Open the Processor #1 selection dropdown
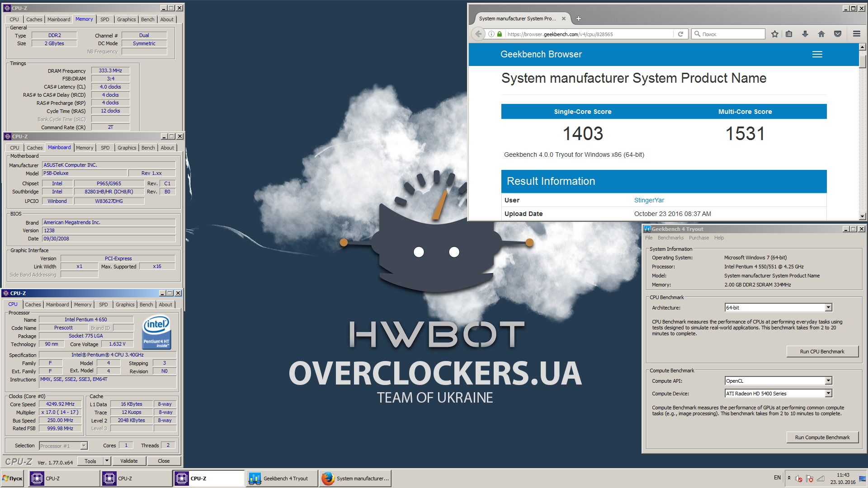The image size is (868, 488). [x=84, y=446]
